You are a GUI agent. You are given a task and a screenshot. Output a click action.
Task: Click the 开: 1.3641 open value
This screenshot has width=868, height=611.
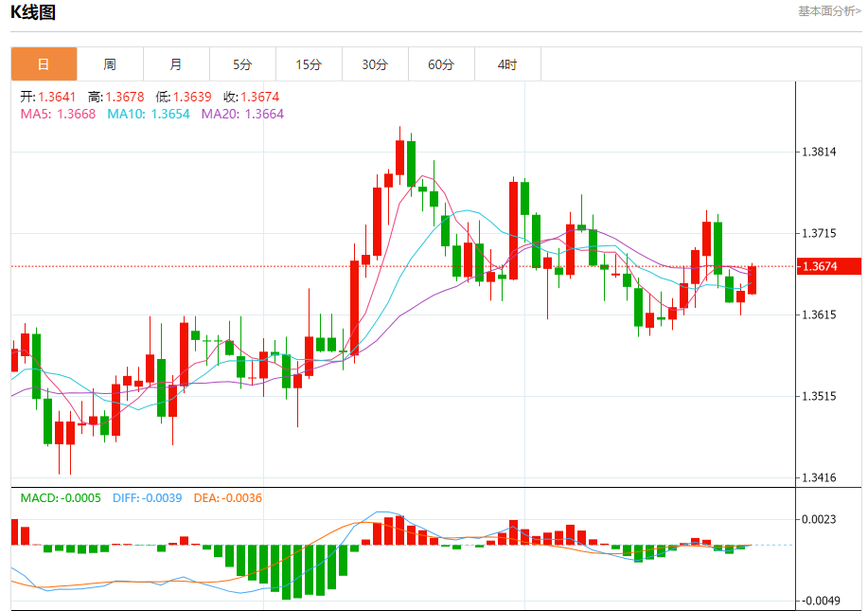[x=48, y=97]
